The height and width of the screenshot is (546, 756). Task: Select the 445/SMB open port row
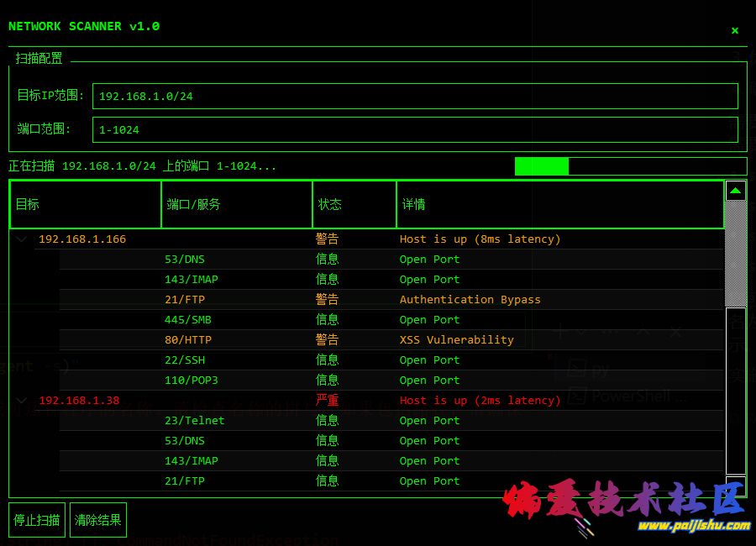pyautogui.click(x=391, y=320)
